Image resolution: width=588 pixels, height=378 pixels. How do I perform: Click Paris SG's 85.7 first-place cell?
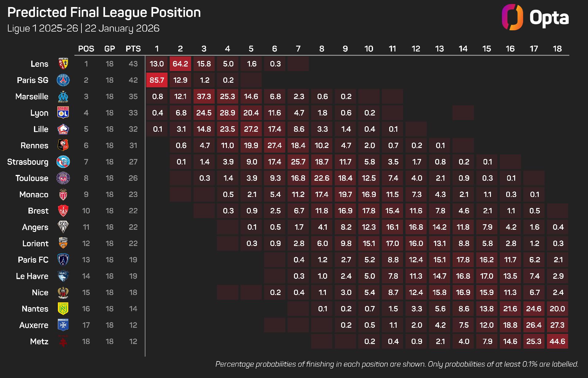pyautogui.click(x=157, y=80)
